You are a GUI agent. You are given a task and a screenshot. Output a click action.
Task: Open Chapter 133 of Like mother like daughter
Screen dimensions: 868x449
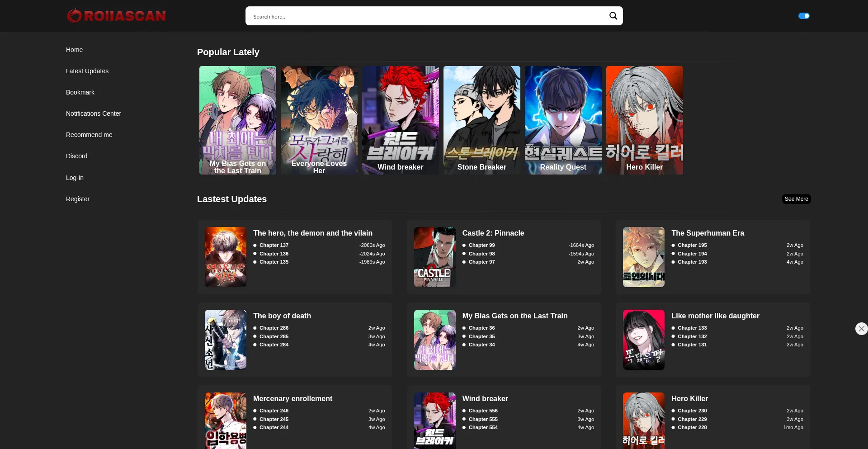[692, 328]
